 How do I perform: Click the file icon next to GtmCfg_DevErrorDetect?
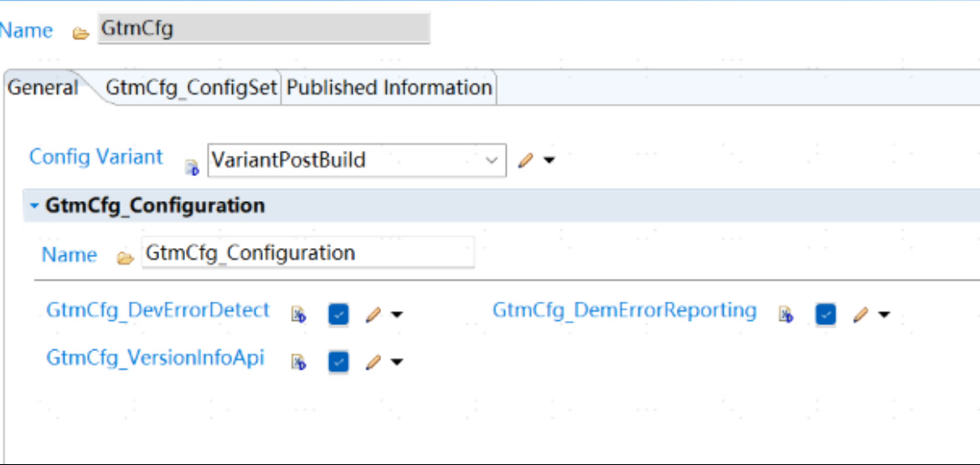pyautogui.click(x=298, y=314)
